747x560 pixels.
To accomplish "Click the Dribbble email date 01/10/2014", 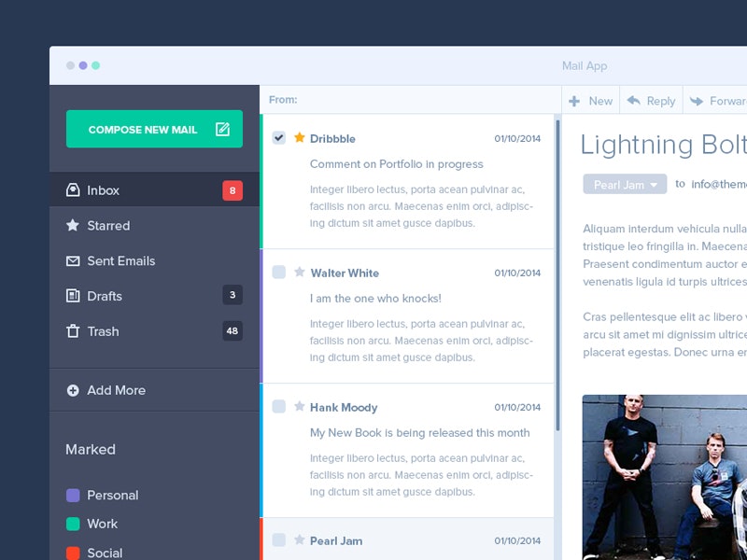I will pos(517,138).
